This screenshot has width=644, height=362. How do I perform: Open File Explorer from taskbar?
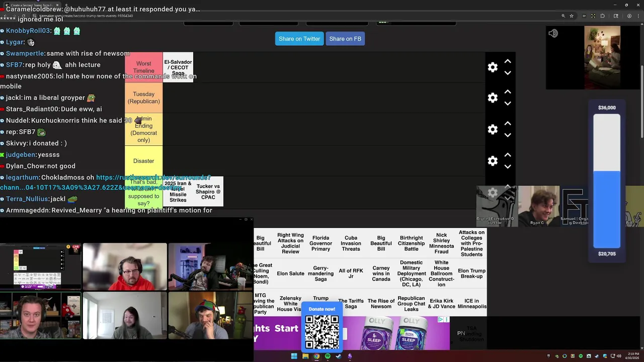point(305,356)
